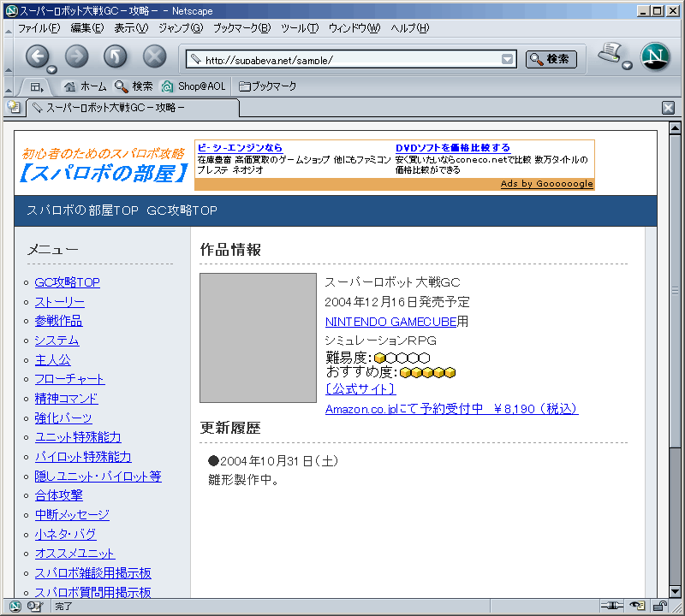Screen dimensions: 685x616
Task: Click the DVDソフトを価格比較する ad link
Action: click(453, 147)
